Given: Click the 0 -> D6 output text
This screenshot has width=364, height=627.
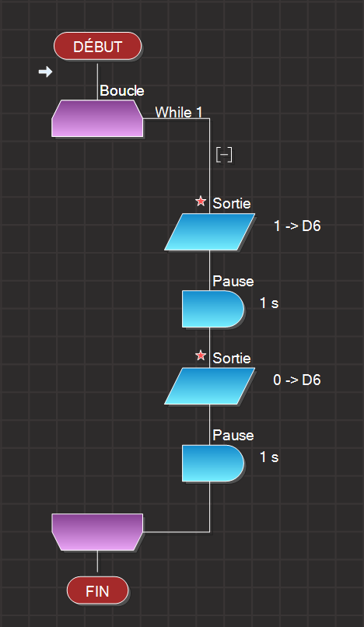Looking at the screenshot, I should tap(297, 380).
